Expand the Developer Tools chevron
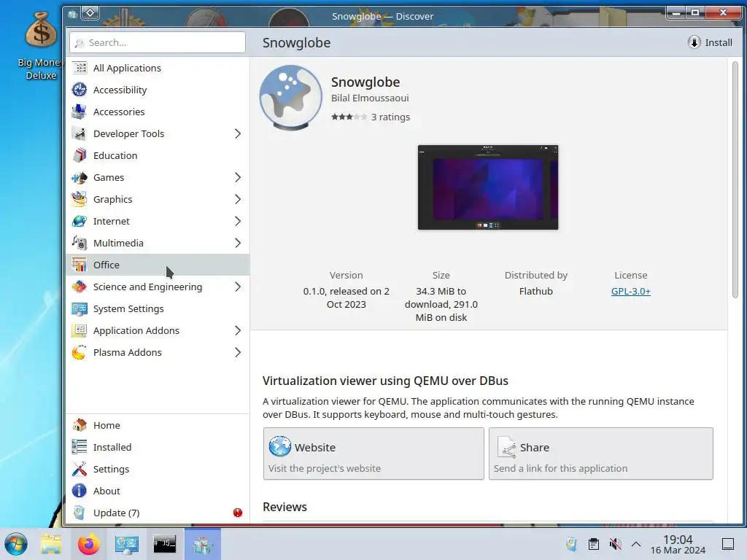 pos(238,134)
